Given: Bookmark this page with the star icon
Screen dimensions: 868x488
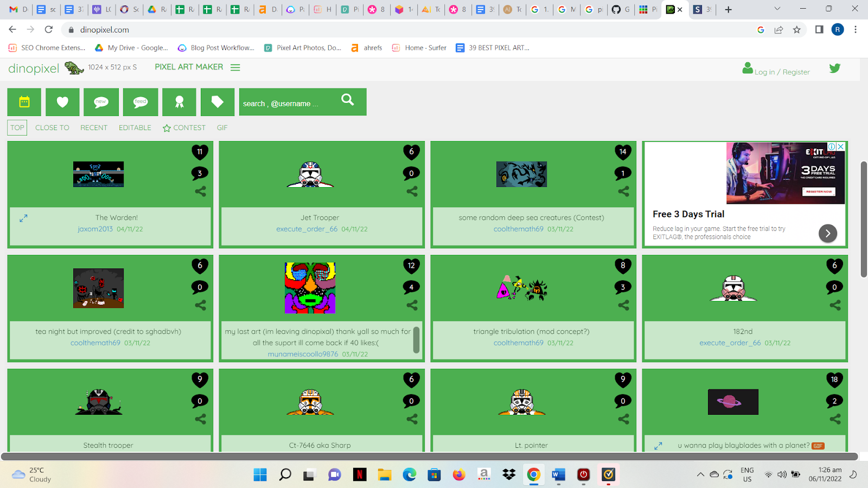Looking at the screenshot, I should pos(796,30).
